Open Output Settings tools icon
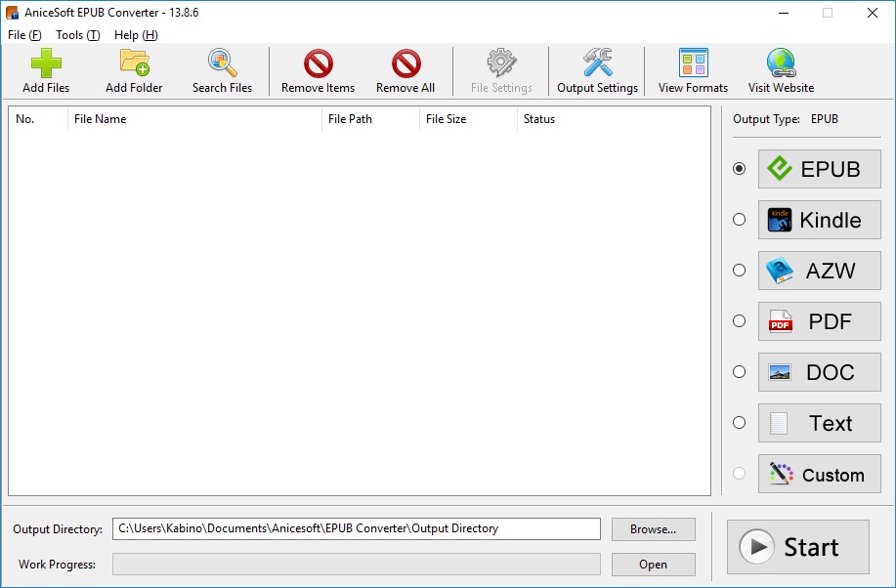The height and width of the screenshot is (588, 896). point(598,63)
